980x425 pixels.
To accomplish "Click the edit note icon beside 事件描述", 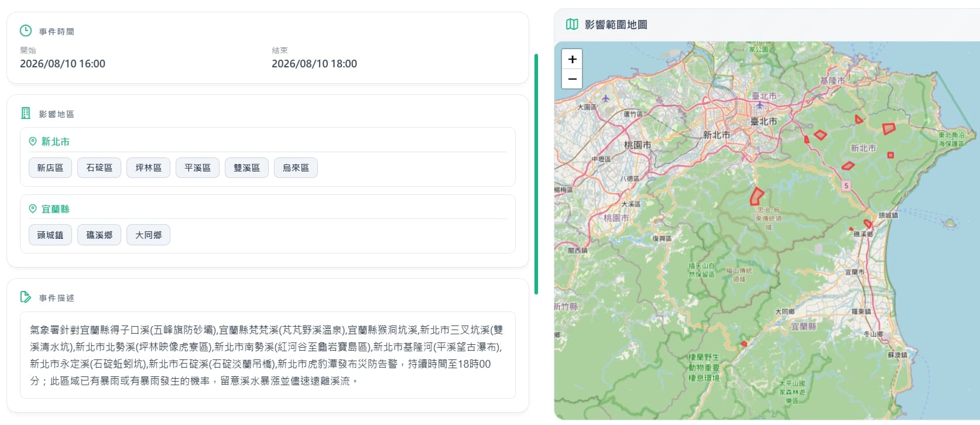I will pyautogui.click(x=26, y=297).
